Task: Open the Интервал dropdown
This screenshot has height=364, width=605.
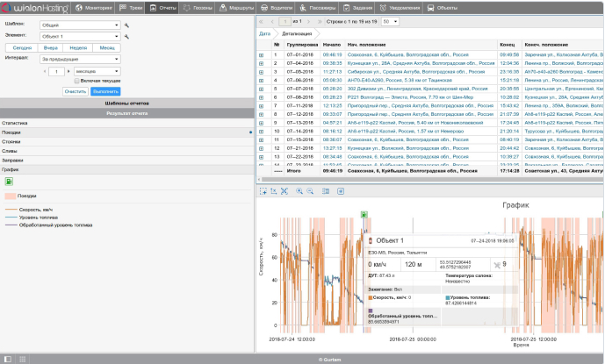Action: click(82, 58)
